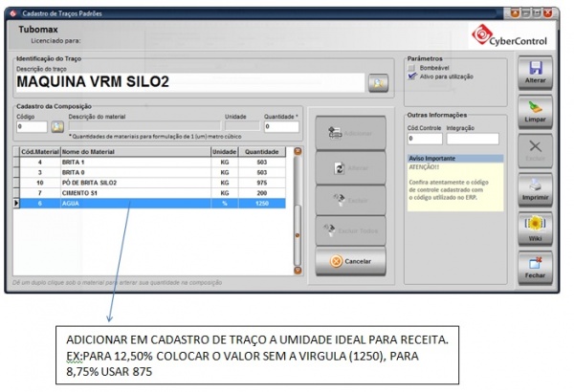Click the Limpar clear button
Viewport: 574px width, 392px height.
[535, 112]
